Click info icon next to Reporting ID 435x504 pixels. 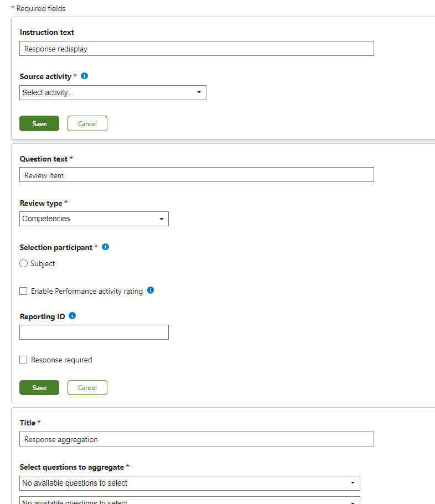72,316
